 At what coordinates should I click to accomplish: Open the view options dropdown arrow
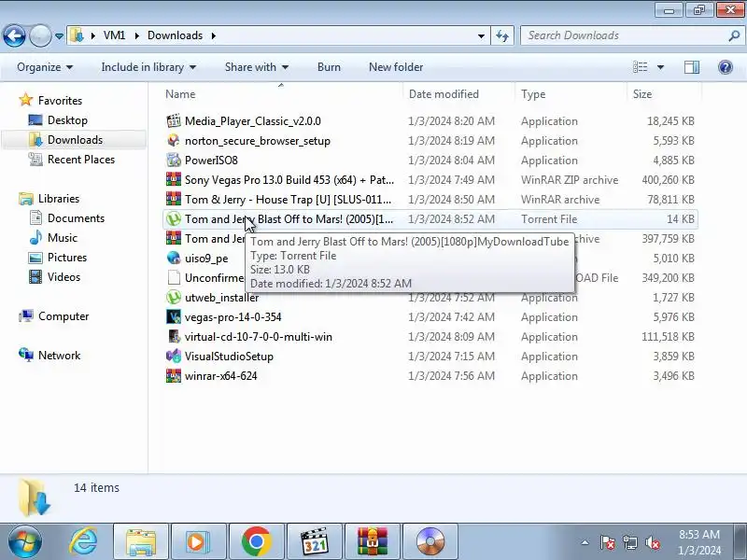pos(660,67)
